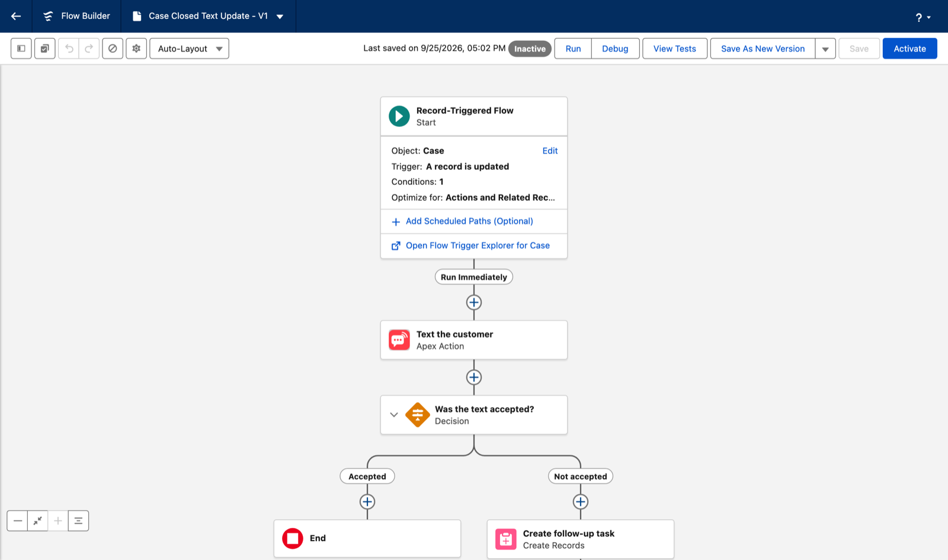This screenshot has width=948, height=560.
Task: Click the orange Decision diamond icon
Action: tap(418, 415)
